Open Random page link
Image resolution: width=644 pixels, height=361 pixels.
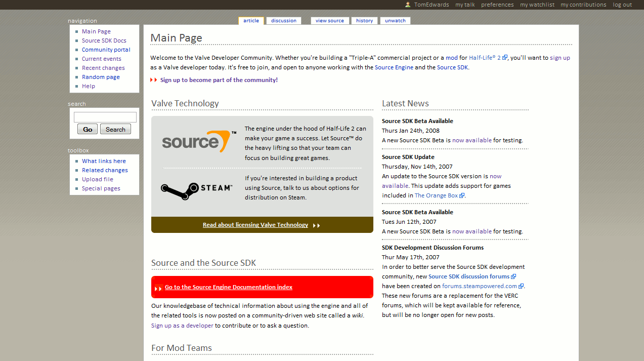click(101, 77)
